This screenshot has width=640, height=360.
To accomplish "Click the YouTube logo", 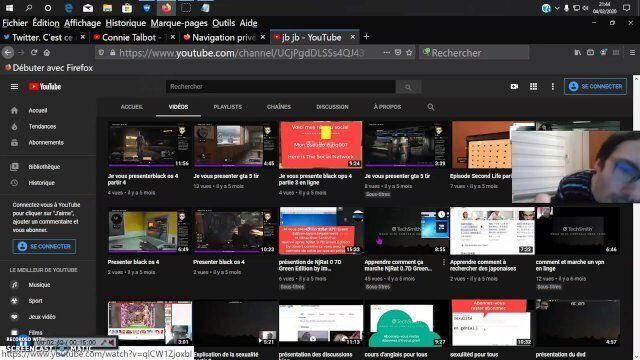I will click(45, 87).
